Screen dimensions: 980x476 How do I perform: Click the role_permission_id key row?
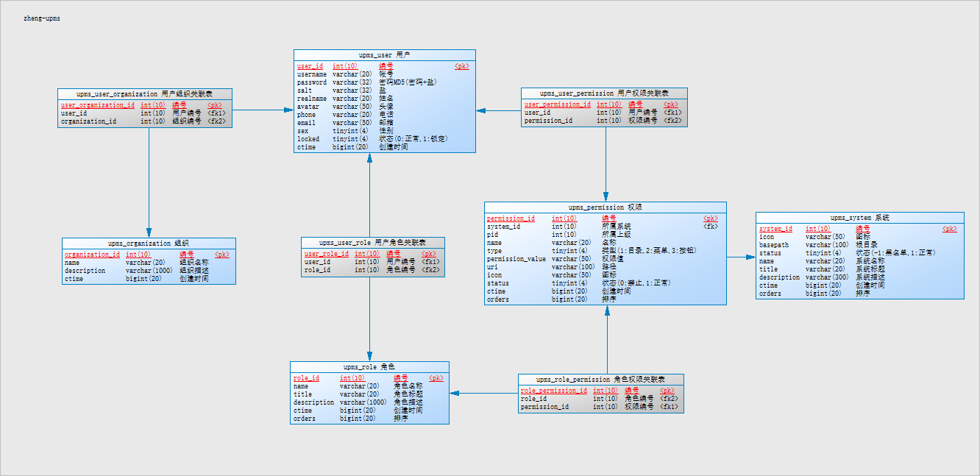coord(600,391)
